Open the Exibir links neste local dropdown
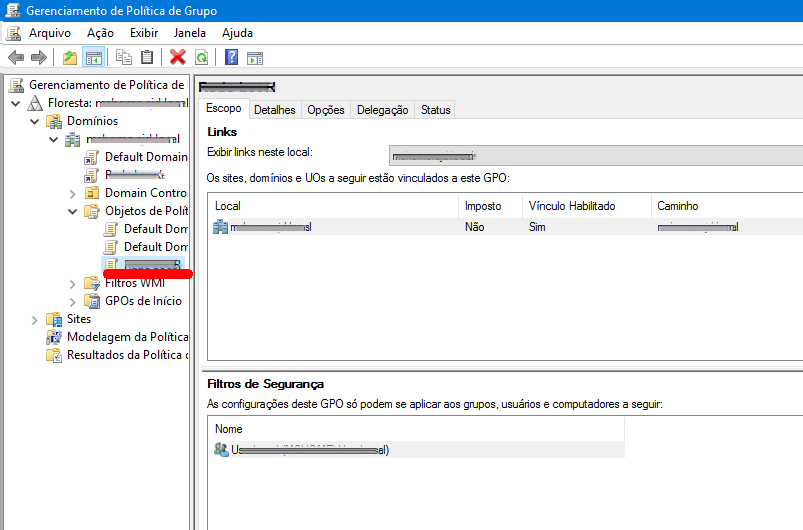 pyautogui.click(x=595, y=155)
